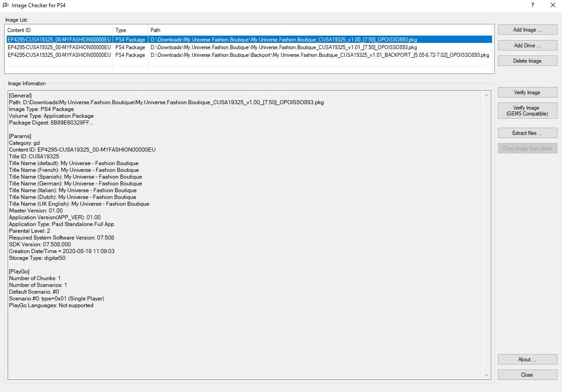Click the info scrollbar up arrow

tap(486, 95)
